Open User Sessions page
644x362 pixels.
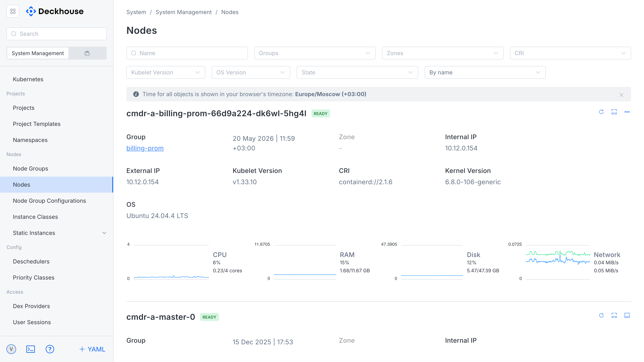pos(32,322)
